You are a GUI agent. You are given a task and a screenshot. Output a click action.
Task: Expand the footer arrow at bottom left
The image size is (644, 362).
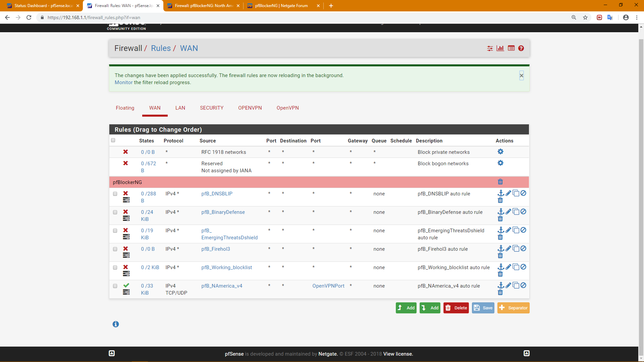coord(112,353)
